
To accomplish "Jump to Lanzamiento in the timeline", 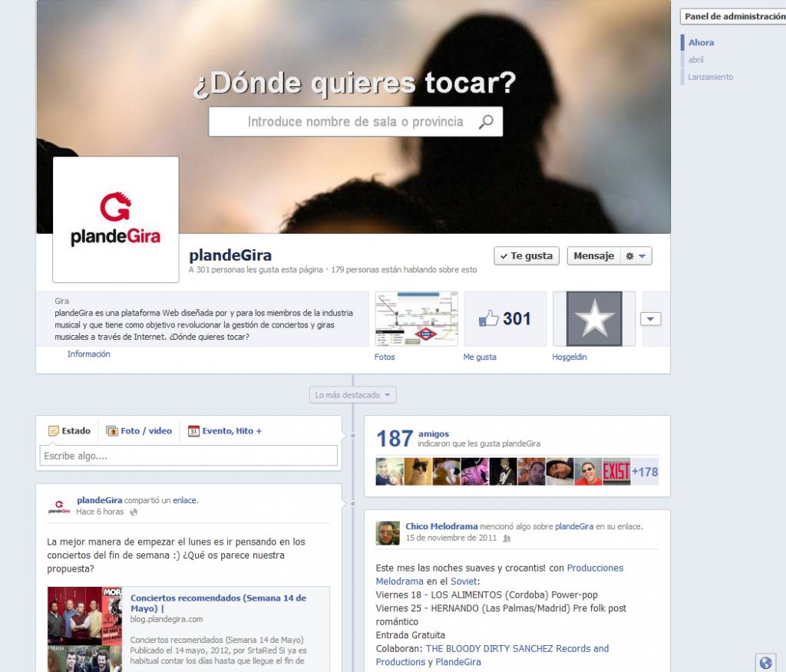I will point(710,77).
